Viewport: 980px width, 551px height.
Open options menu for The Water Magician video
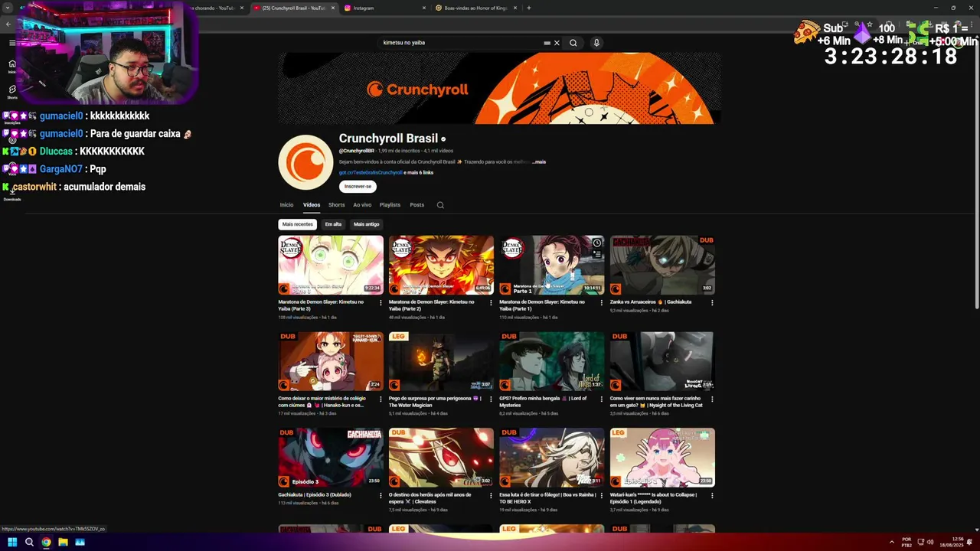click(x=491, y=399)
